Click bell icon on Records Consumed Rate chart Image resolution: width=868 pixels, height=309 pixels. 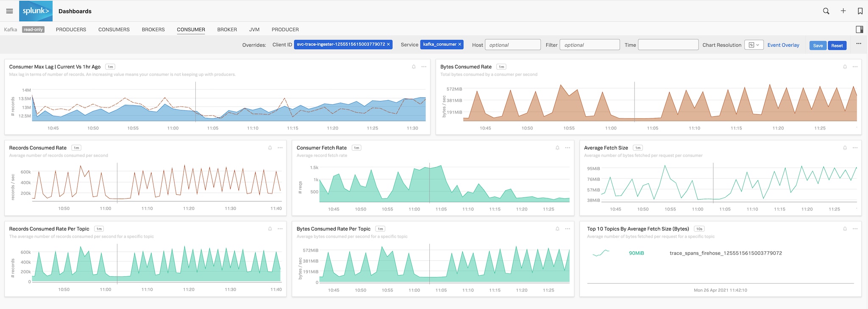(270, 148)
